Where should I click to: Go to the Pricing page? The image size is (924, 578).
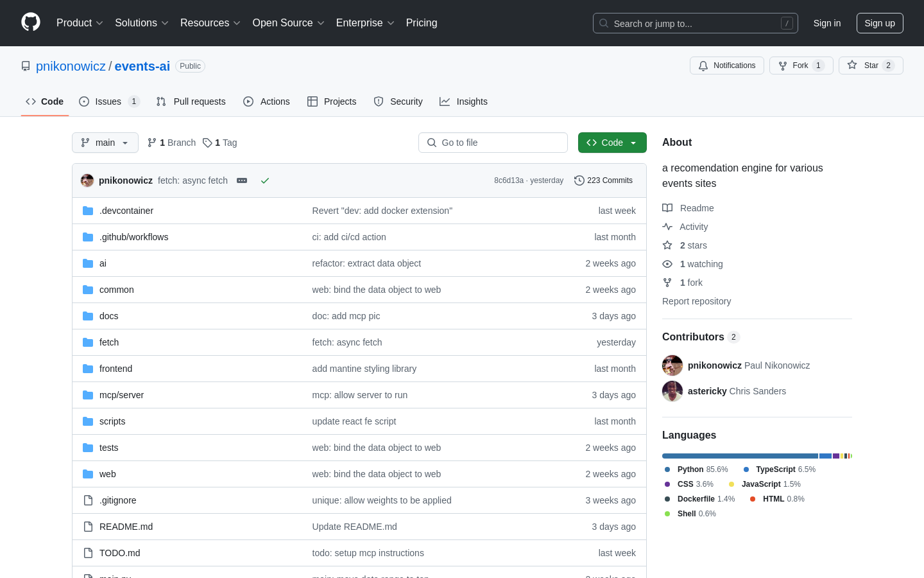pyautogui.click(x=422, y=23)
